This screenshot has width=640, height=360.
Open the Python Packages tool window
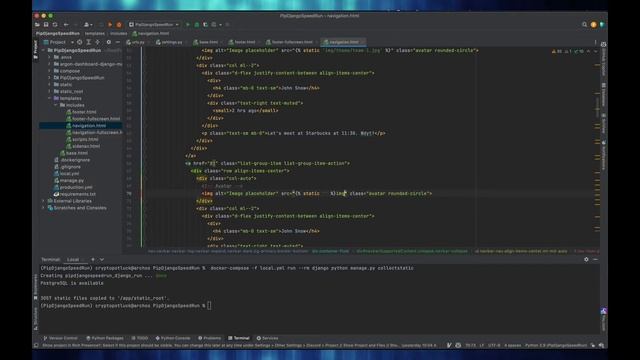(x=105, y=338)
